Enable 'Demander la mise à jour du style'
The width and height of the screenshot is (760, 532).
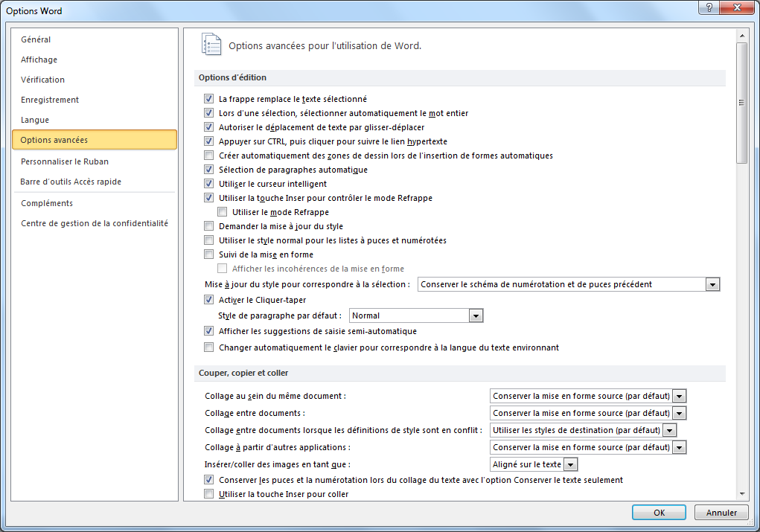pyautogui.click(x=209, y=226)
